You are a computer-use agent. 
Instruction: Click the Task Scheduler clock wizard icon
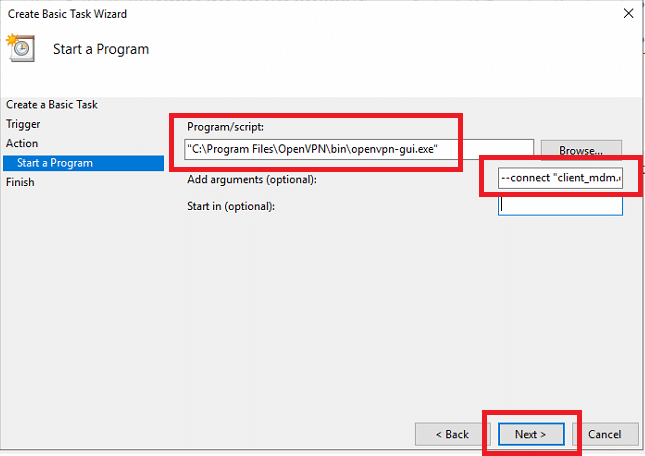click(x=21, y=48)
